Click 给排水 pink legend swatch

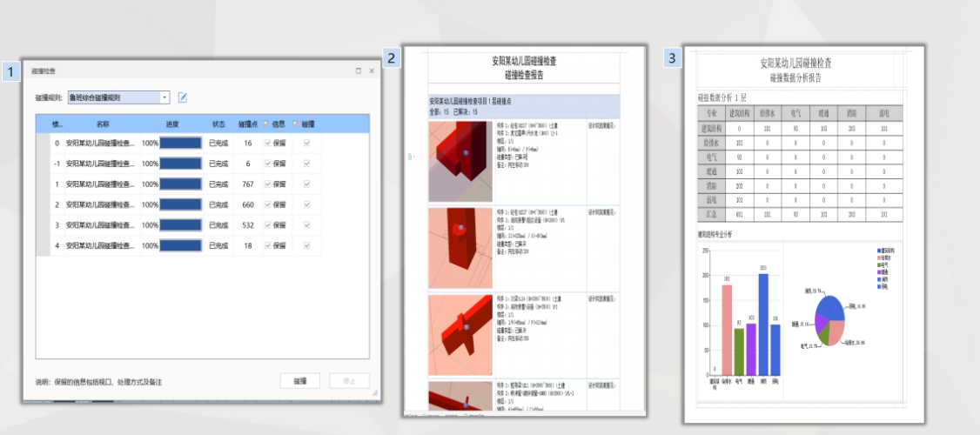point(879,258)
